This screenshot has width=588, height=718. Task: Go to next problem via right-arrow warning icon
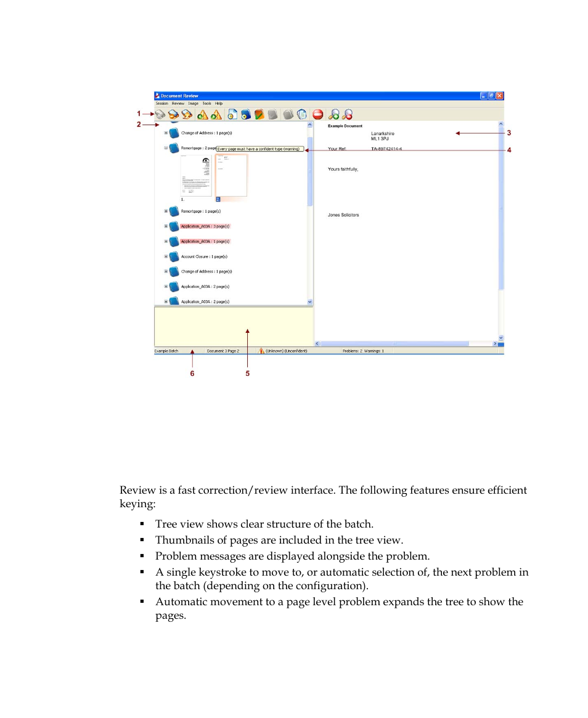[x=216, y=115]
